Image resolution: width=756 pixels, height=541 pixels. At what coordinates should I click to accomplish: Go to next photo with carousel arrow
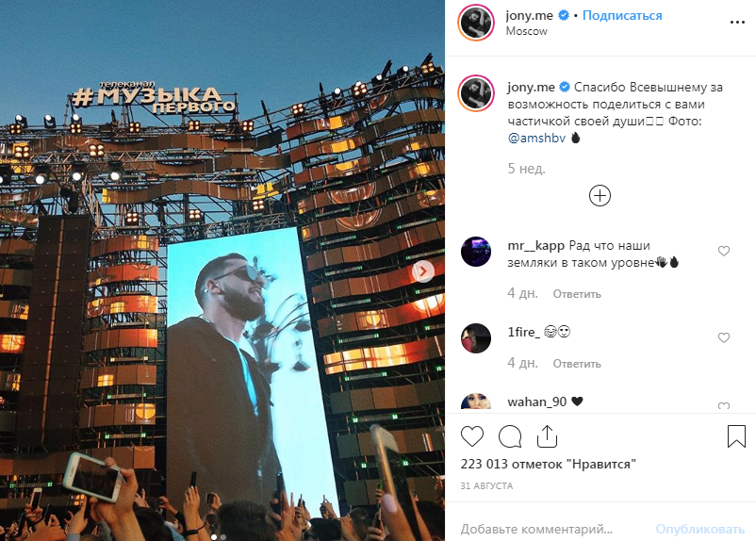(423, 271)
